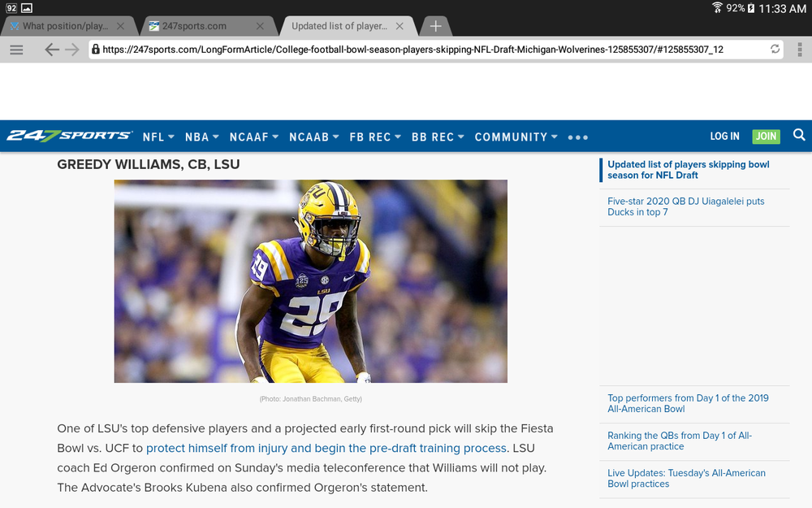Screen dimensions: 812x508
Task: Open 'Live Updates: Tuesday's All-American Bowl practices'
Action: click(x=686, y=478)
